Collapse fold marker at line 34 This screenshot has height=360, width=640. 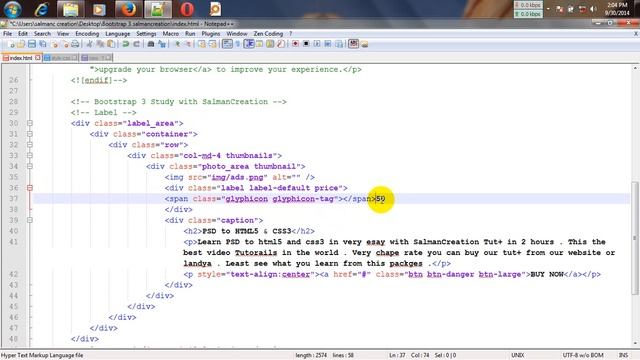[30, 166]
